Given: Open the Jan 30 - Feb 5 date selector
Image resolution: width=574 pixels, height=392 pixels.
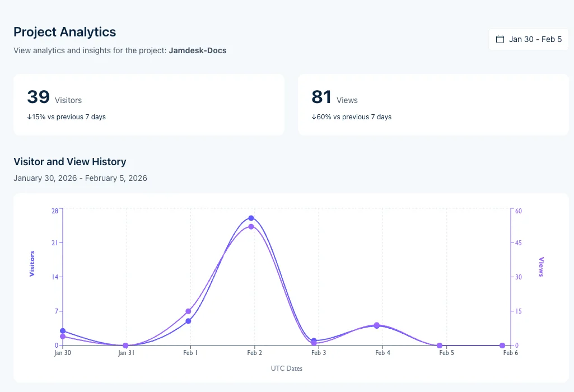Looking at the screenshot, I should coord(528,39).
